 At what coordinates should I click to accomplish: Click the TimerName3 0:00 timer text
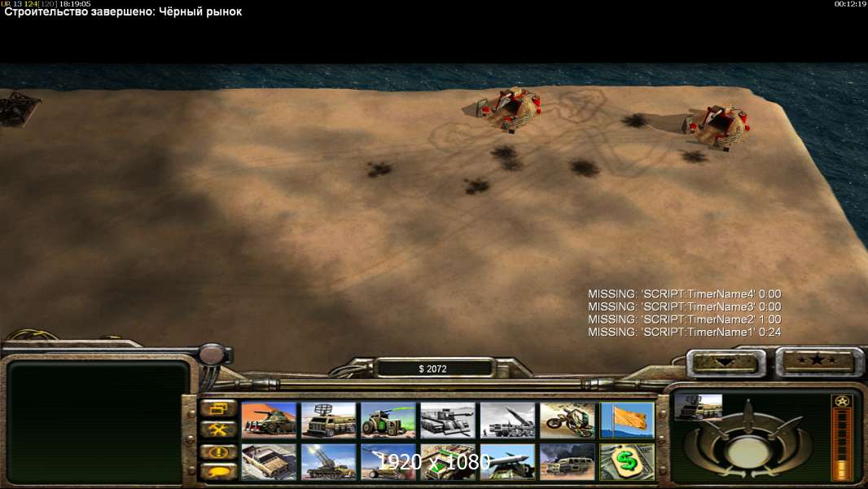pyautogui.click(x=684, y=306)
